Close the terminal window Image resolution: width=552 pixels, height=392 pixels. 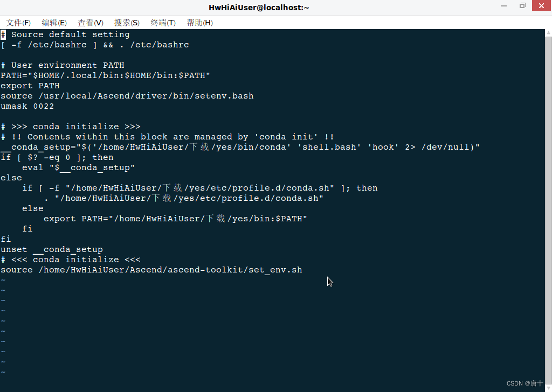pyautogui.click(x=541, y=5)
